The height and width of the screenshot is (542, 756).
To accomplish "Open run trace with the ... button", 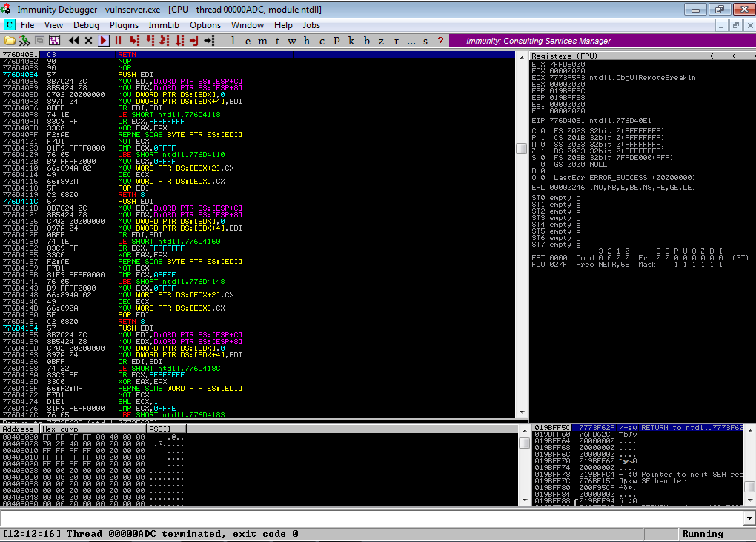I will click(411, 41).
